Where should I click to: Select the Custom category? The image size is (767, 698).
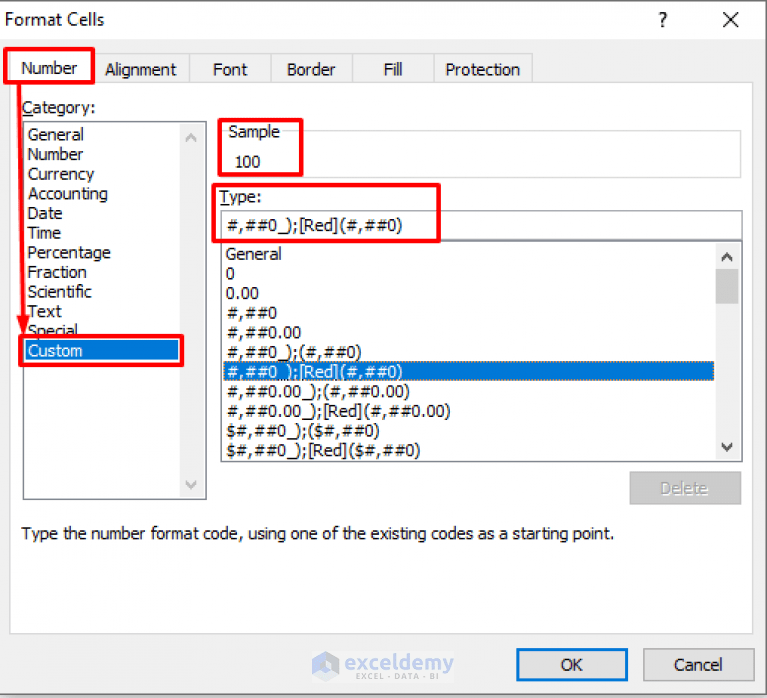coord(102,350)
